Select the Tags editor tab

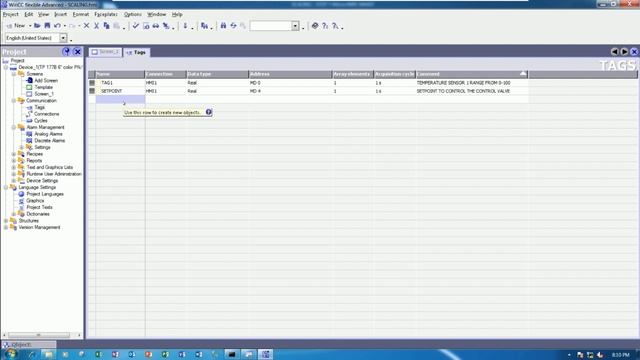(x=137, y=52)
